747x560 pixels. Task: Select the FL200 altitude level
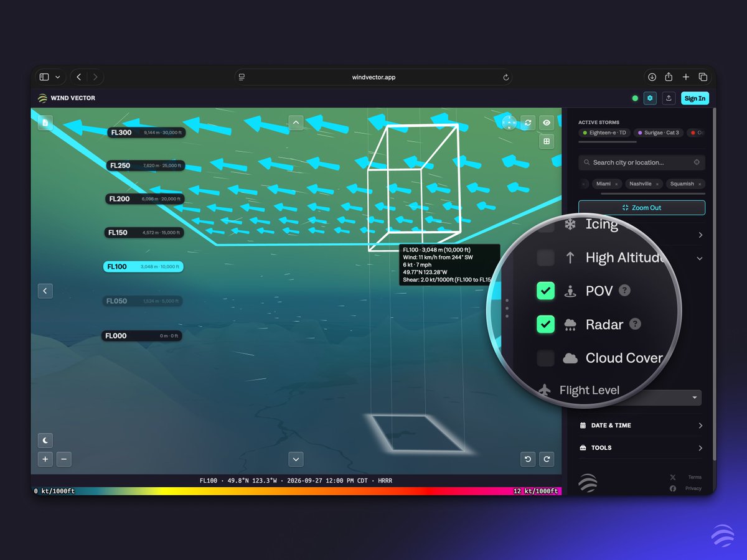pos(144,199)
